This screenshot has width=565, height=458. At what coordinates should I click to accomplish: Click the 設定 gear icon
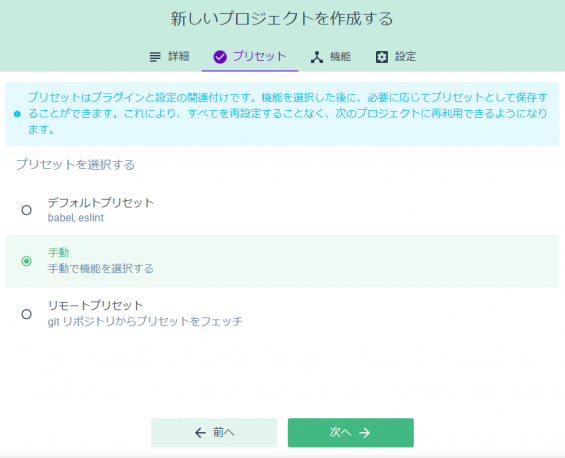(x=382, y=57)
